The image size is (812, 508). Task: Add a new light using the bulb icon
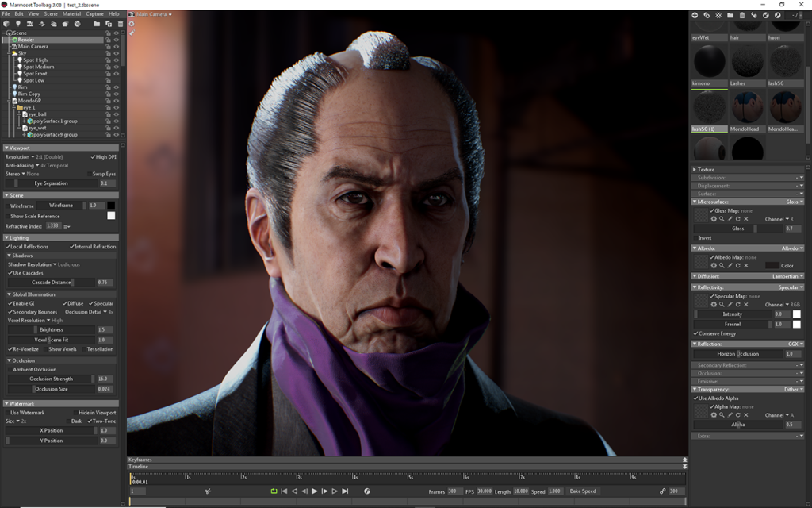pyautogui.click(x=18, y=24)
